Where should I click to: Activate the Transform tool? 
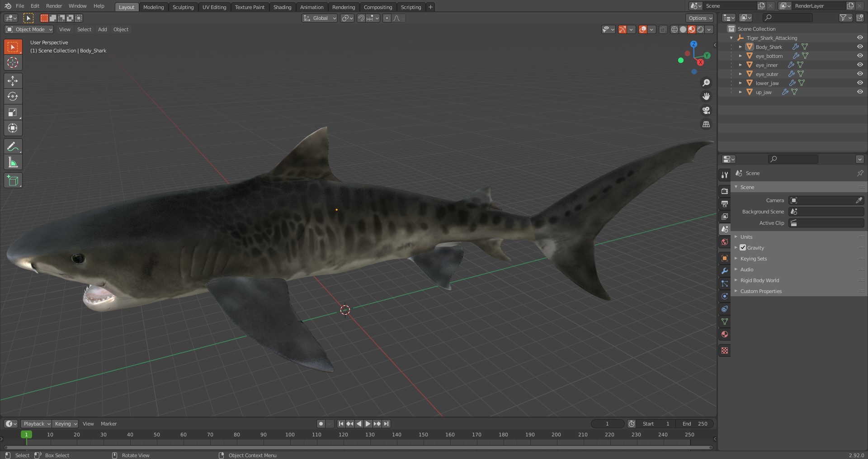[x=13, y=128]
